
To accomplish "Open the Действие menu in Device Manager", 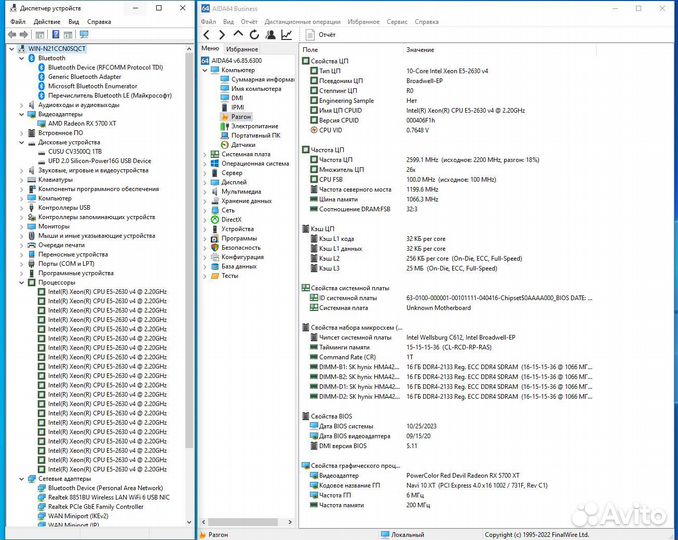I will tap(46, 21).
